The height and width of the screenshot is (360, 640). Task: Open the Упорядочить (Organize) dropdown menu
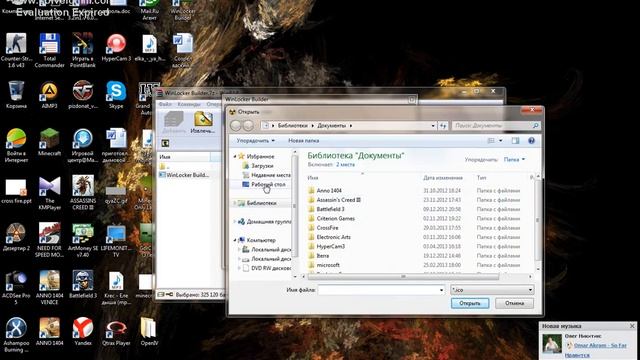tap(256, 140)
